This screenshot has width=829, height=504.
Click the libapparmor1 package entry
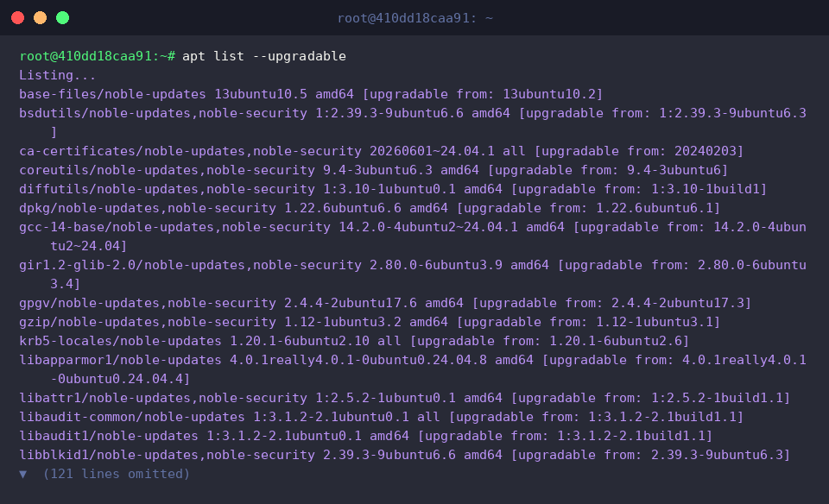click(x=413, y=370)
